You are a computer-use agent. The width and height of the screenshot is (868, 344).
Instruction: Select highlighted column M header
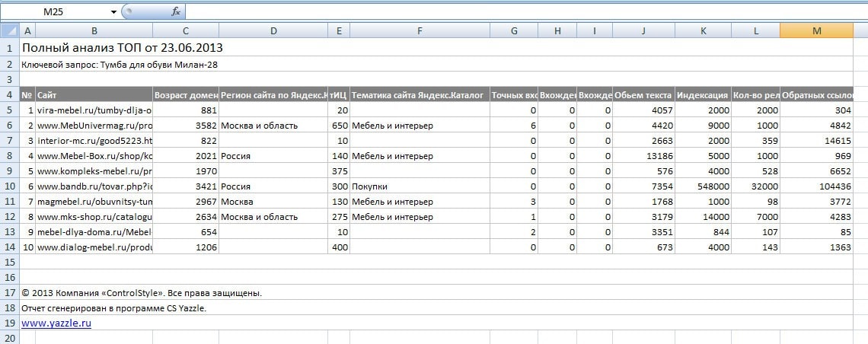pos(816,31)
